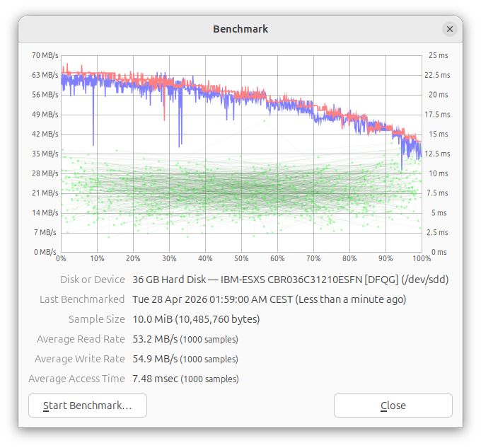Screen dimensions: 481x448
Task: Click the 0 MB/s left axis label
Action: [45, 252]
